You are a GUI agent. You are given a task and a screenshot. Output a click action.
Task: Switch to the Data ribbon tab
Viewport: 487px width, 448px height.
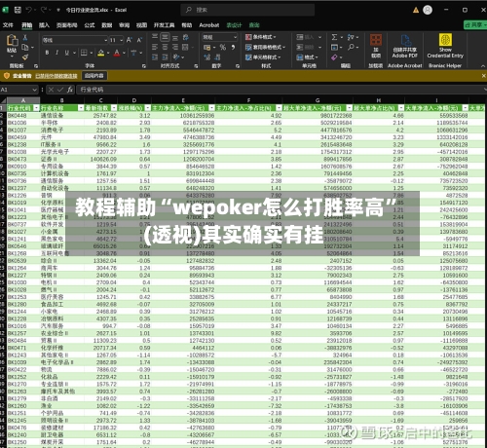107,25
